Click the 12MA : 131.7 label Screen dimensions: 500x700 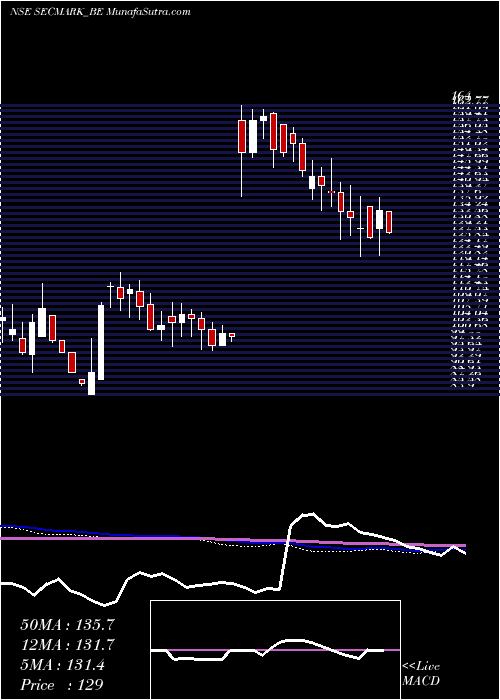67,645
